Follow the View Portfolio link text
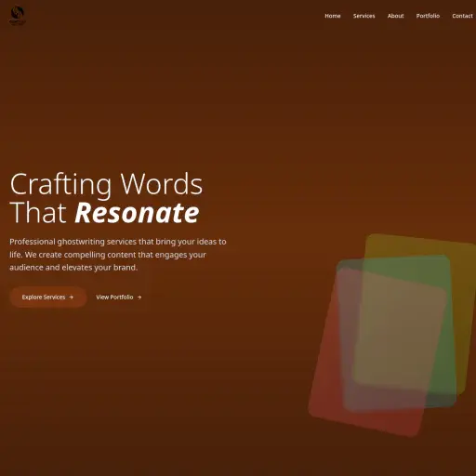The width and height of the screenshot is (476, 476). point(114,297)
